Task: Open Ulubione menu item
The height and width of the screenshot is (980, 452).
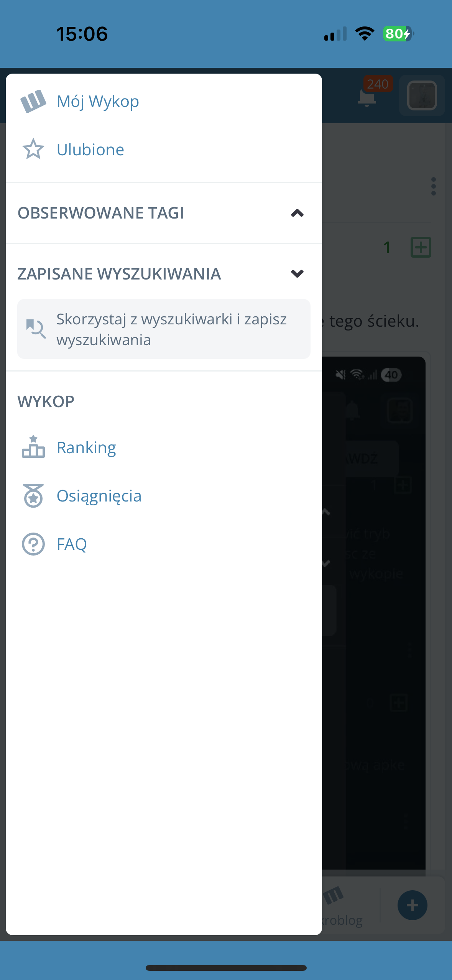Action: [90, 150]
